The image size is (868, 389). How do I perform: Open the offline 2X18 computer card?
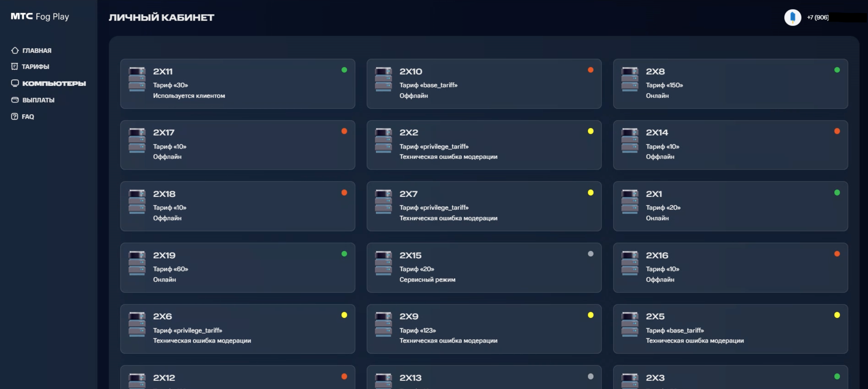coord(237,206)
